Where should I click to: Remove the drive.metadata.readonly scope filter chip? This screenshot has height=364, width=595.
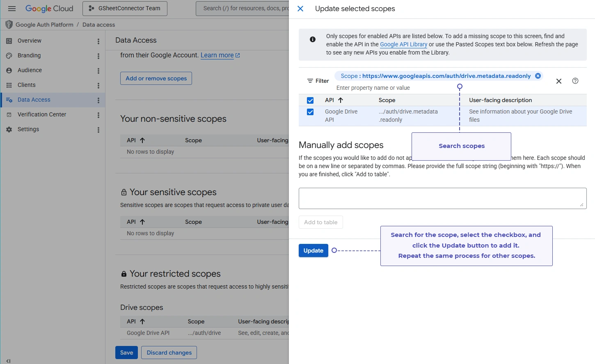(x=538, y=76)
